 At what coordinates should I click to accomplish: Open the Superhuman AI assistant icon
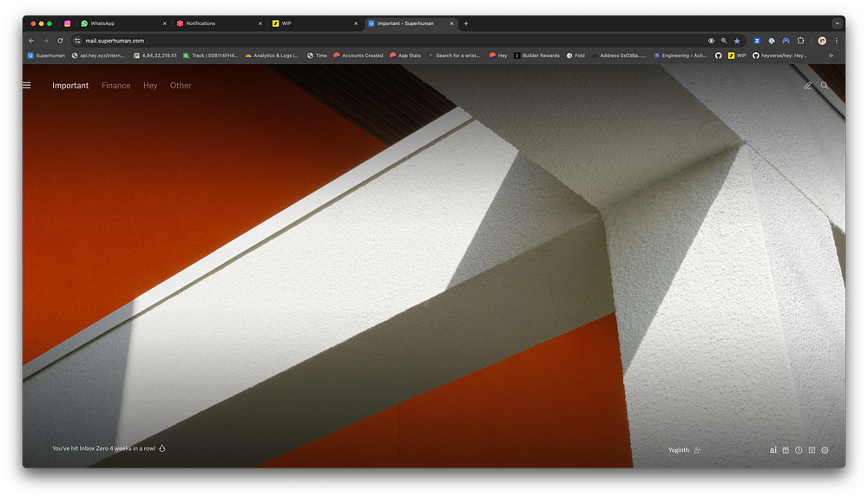click(x=773, y=450)
